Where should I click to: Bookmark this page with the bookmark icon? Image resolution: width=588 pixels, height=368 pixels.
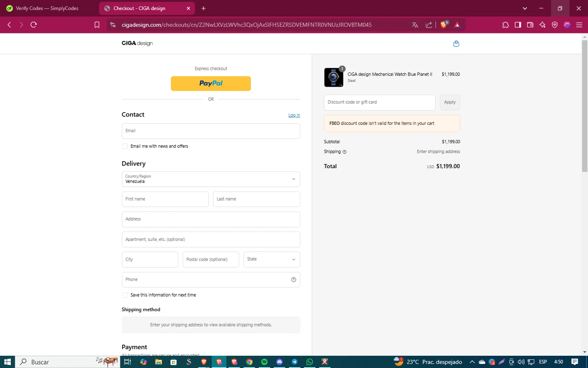(97, 25)
